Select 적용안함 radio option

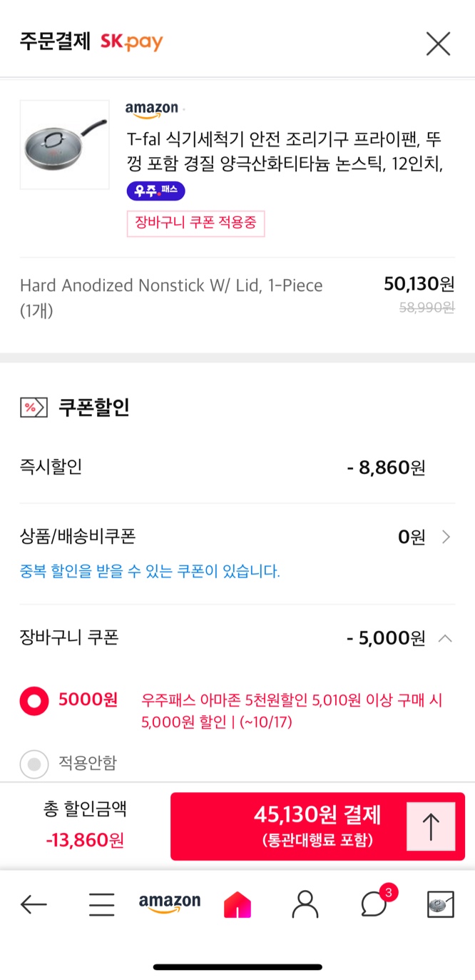click(x=34, y=764)
